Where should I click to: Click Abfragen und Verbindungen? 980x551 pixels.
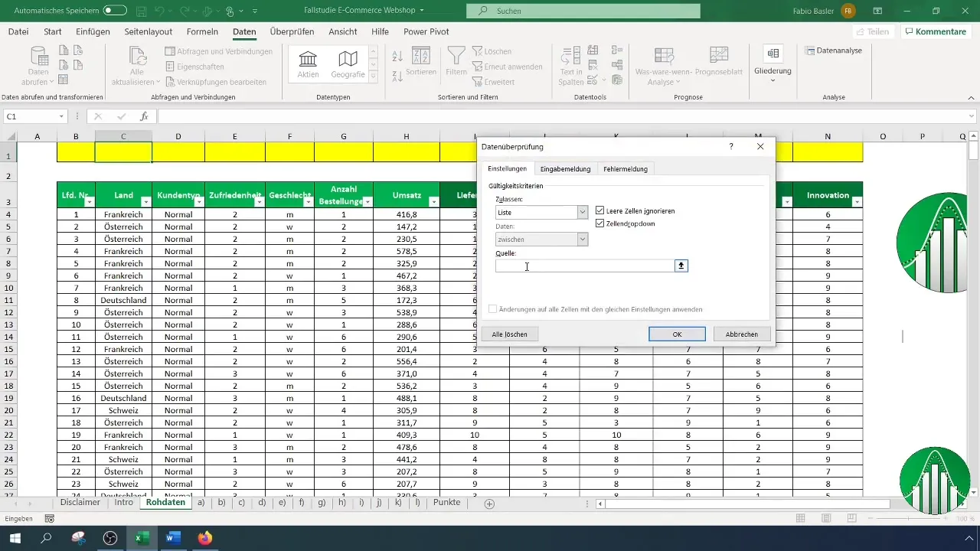point(219,51)
